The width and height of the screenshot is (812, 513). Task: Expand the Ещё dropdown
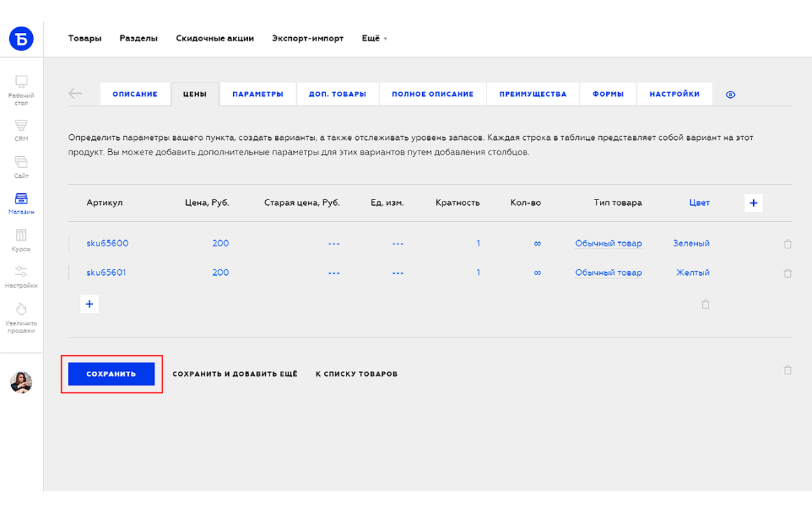[374, 38]
